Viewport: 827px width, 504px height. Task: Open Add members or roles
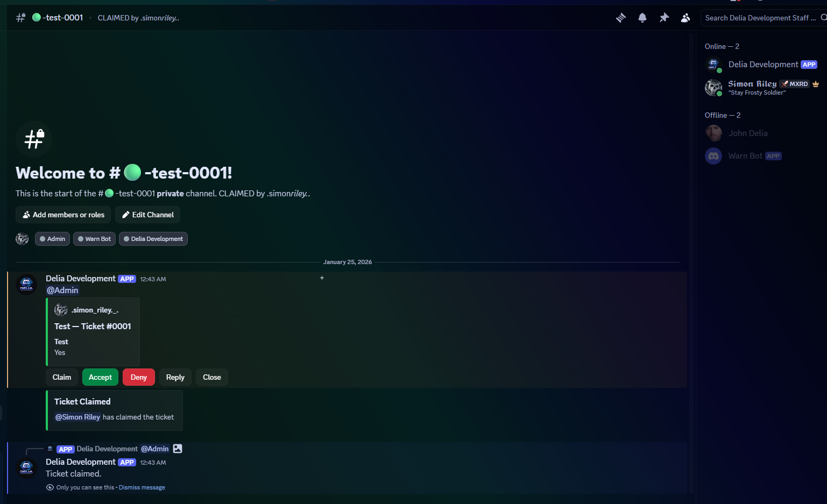(63, 215)
